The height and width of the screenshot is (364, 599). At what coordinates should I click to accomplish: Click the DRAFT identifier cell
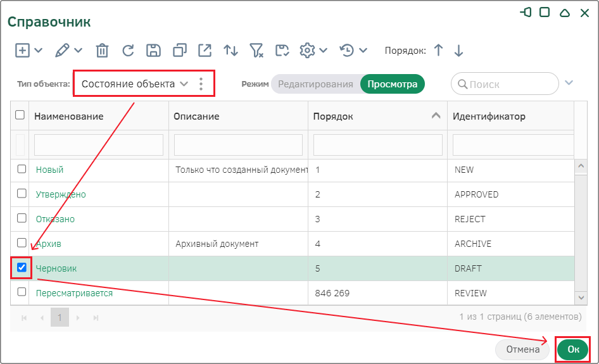[x=511, y=268]
